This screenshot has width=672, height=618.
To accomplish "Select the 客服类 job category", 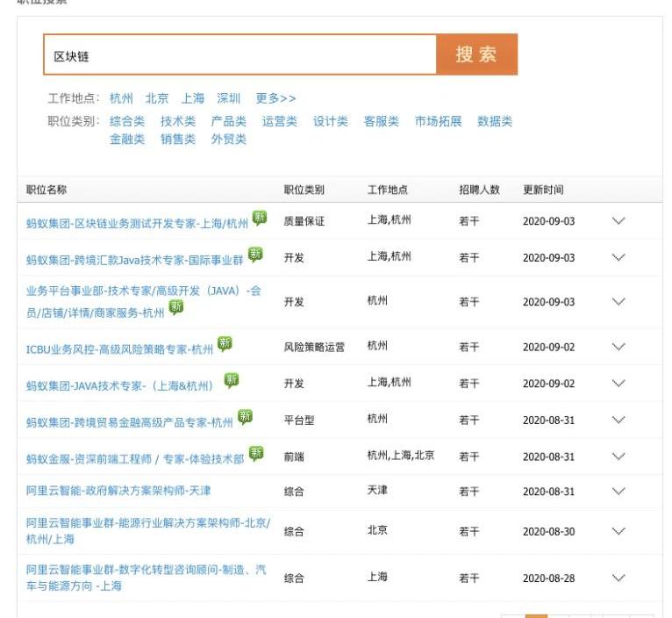I will 381,121.
